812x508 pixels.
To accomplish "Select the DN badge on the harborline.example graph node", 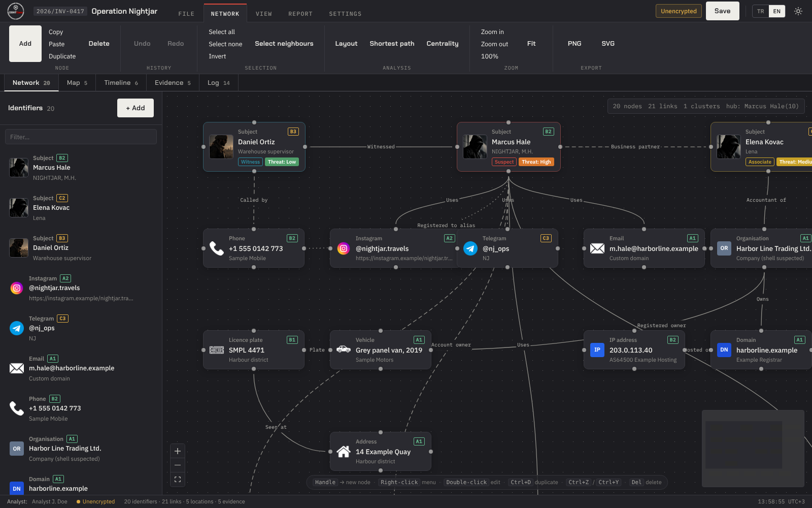I will [x=724, y=350].
